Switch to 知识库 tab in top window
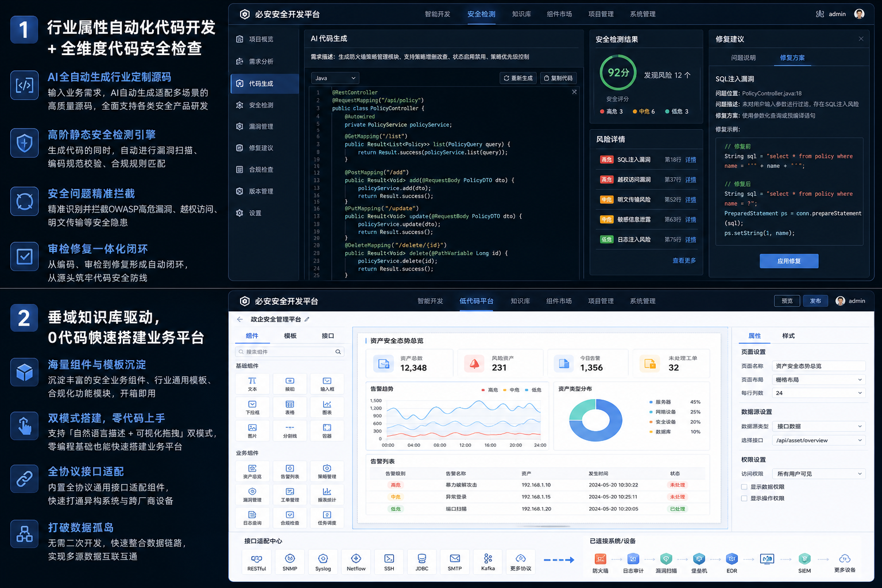 521,14
